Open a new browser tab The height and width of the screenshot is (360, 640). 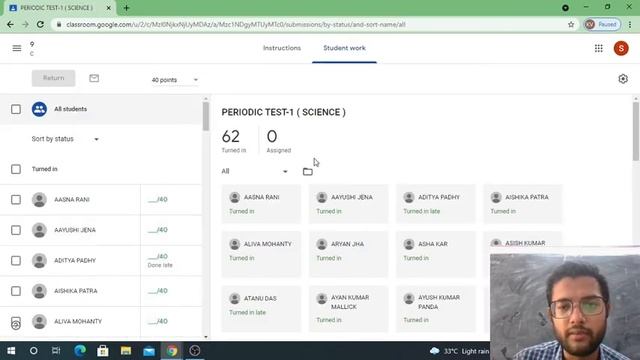click(x=126, y=8)
